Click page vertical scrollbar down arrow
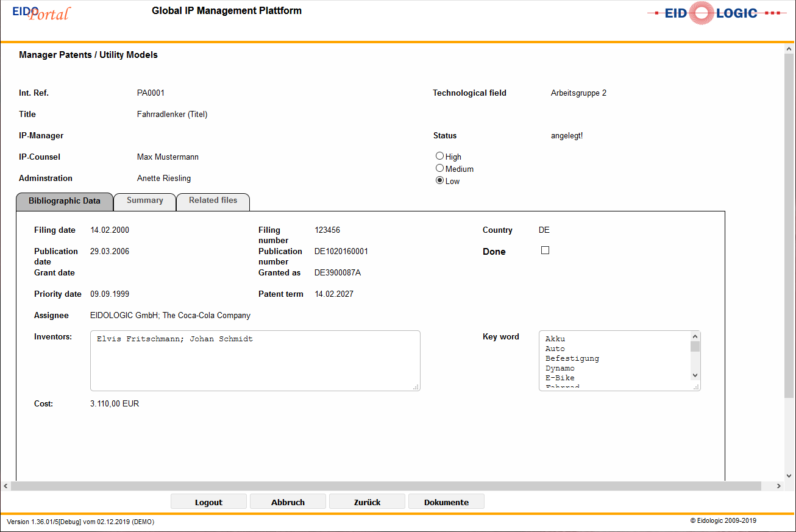796x532 pixels. pyautogui.click(x=789, y=476)
